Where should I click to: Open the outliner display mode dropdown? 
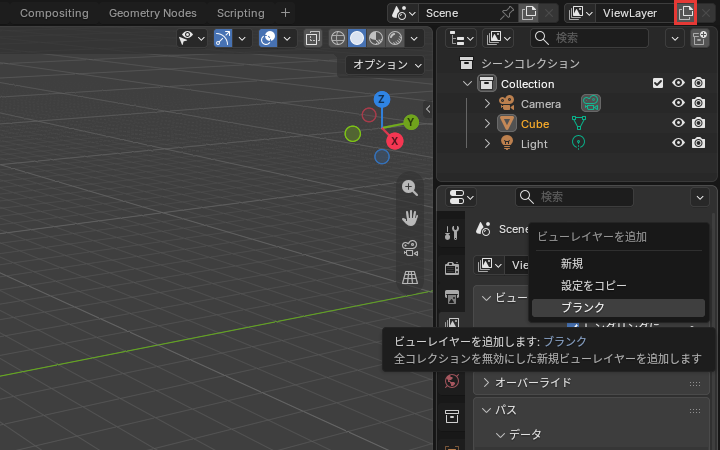(x=498, y=38)
